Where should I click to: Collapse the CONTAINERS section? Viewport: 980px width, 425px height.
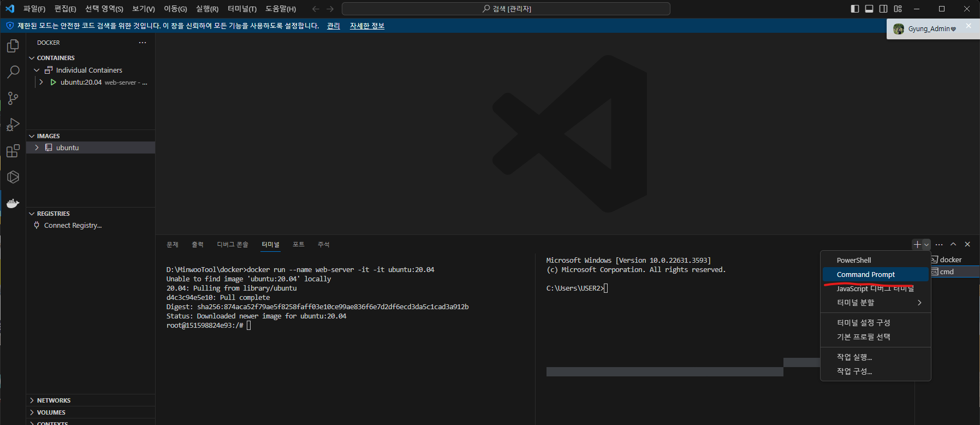click(32, 58)
